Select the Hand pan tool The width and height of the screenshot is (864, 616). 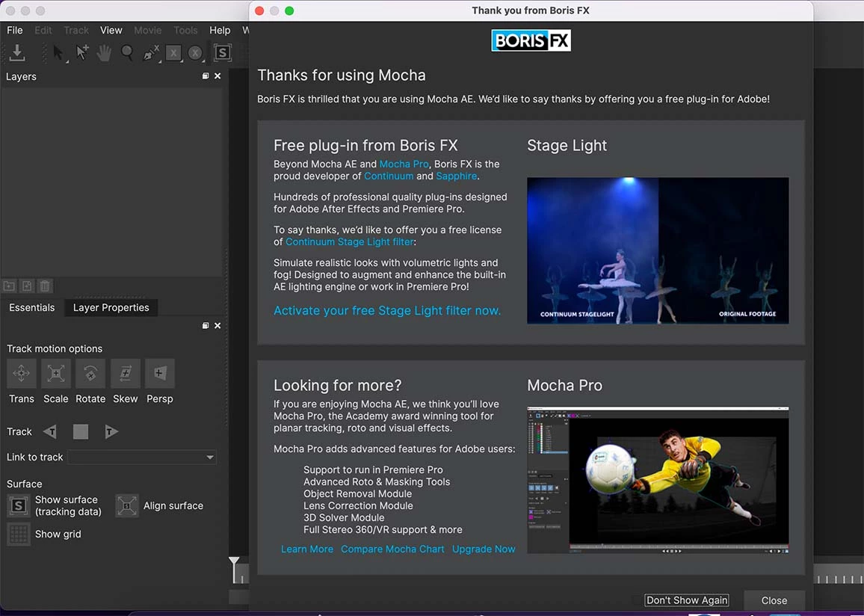click(104, 53)
